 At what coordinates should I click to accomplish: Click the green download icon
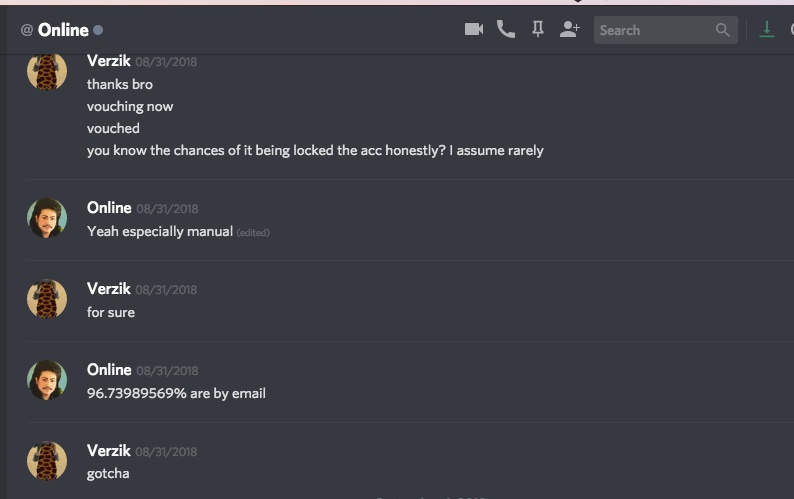767,29
